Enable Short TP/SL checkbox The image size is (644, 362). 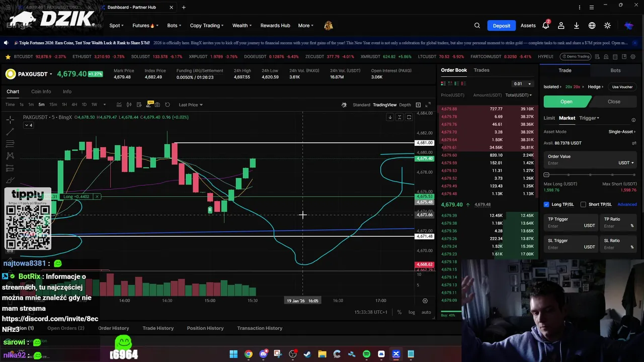click(583, 204)
